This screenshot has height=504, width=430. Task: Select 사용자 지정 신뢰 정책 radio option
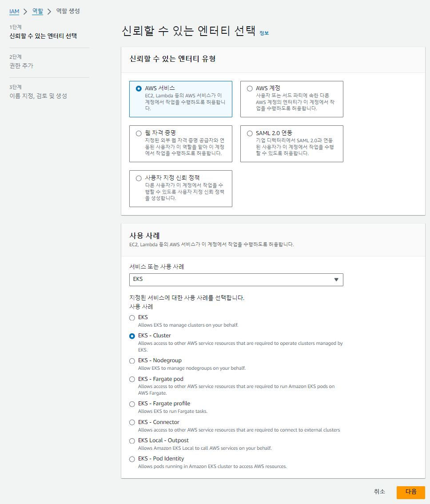pos(139,178)
